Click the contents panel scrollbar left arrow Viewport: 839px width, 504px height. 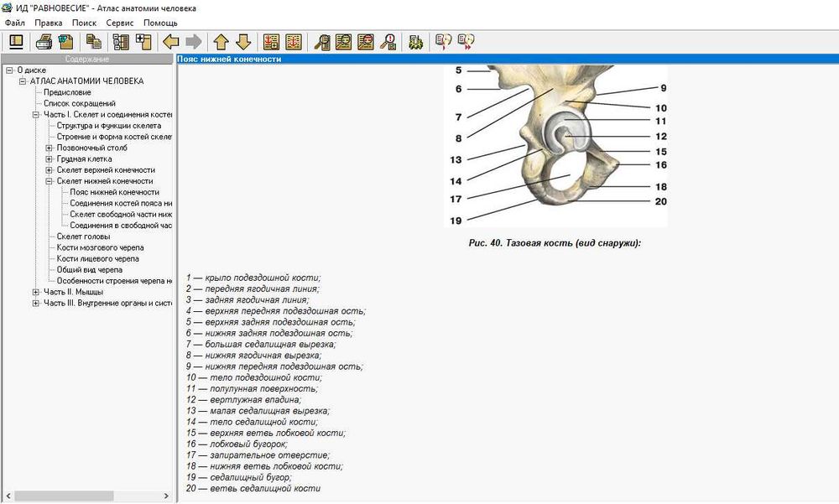pos(8,496)
